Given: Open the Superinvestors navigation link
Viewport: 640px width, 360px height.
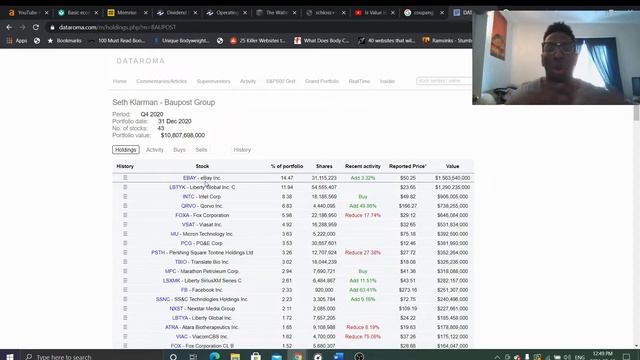Looking at the screenshot, I should [213, 81].
